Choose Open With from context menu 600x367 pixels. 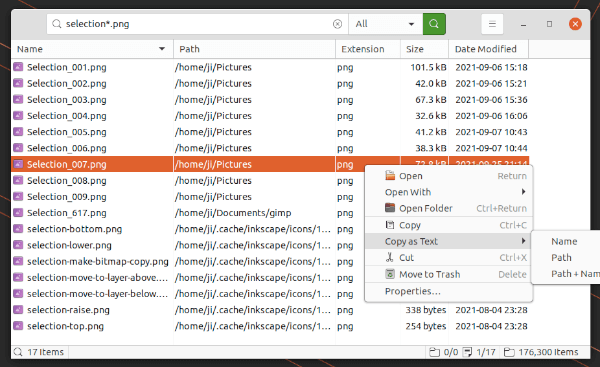(448, 192)
